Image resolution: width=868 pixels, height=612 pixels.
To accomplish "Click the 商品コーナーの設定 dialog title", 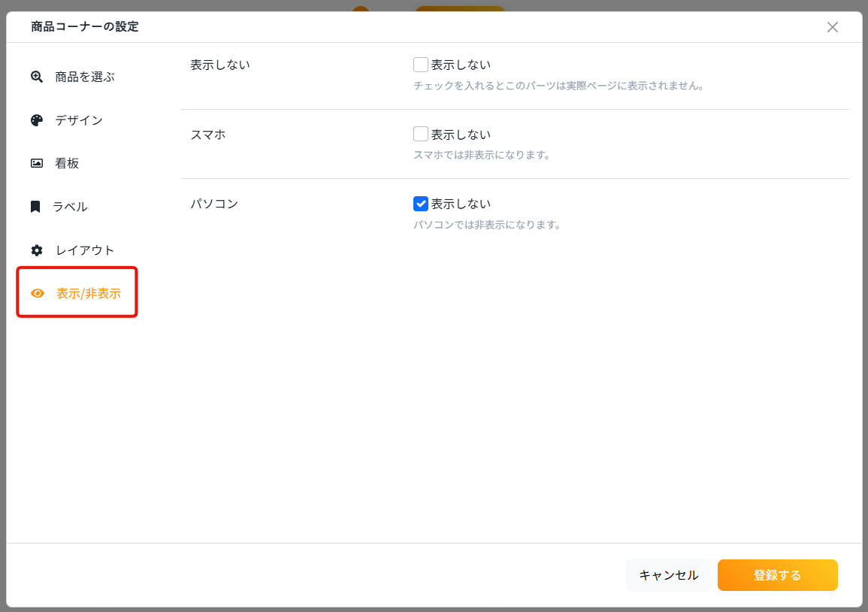I will point(85,26).
